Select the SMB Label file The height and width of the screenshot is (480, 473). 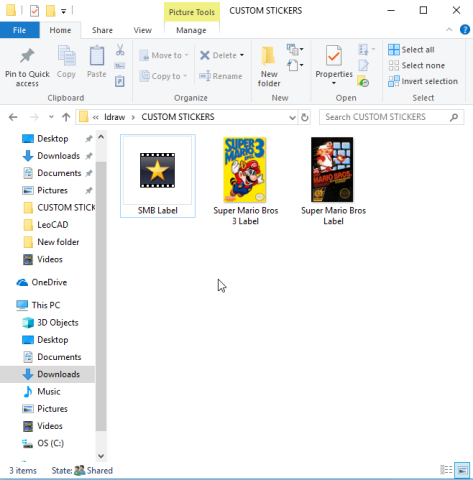point(158,176)
